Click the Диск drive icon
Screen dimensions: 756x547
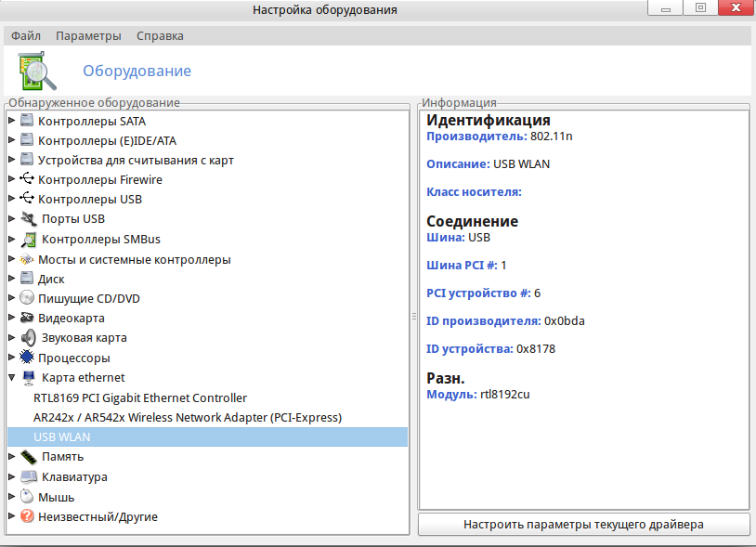[x=27, y=279]
